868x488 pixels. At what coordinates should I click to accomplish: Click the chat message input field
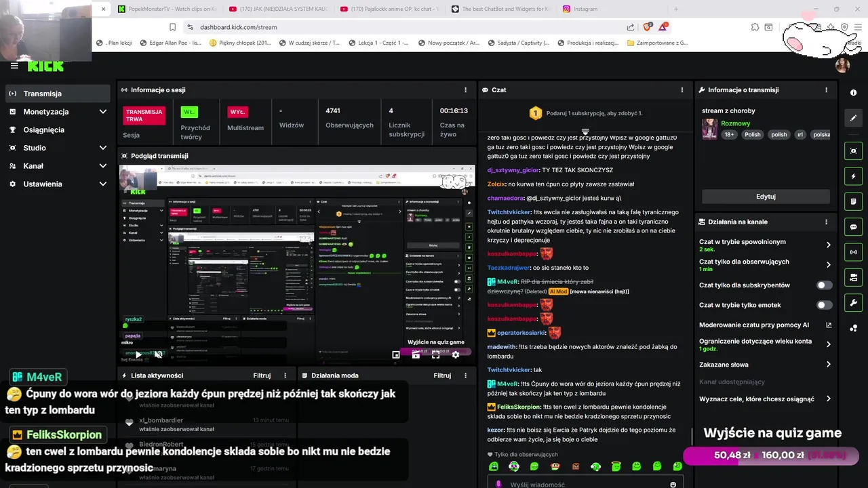(585, 483)
